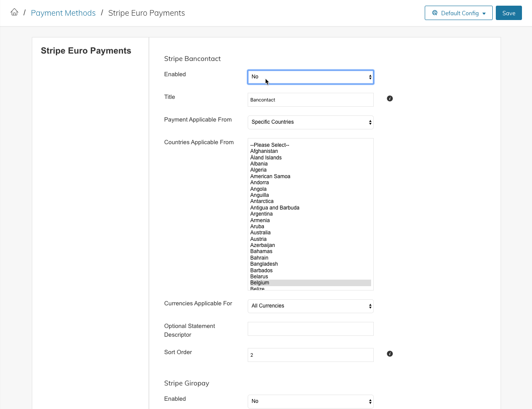Go to the home icon in breadcrumb
532x409 pixels.
pos(14,13)
